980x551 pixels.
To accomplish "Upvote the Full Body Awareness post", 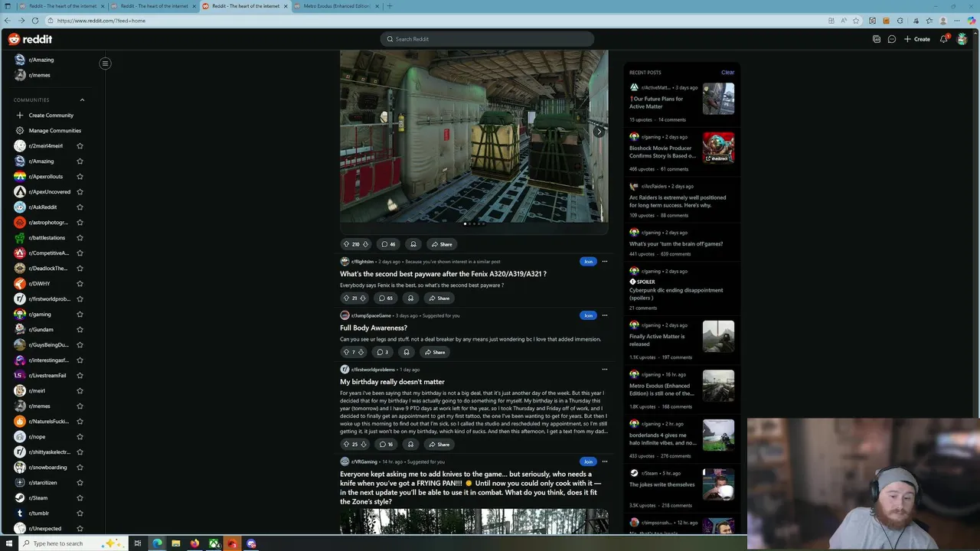I will (346, 352).
